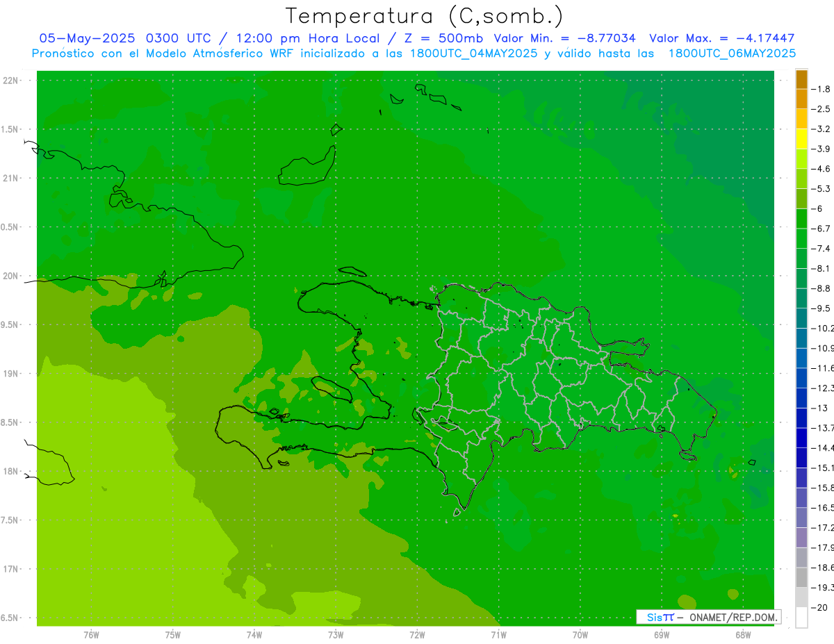Screen dimensions: 834x644
Task: Click the '-9.5' colorbar value
Action: coord(821,308)
